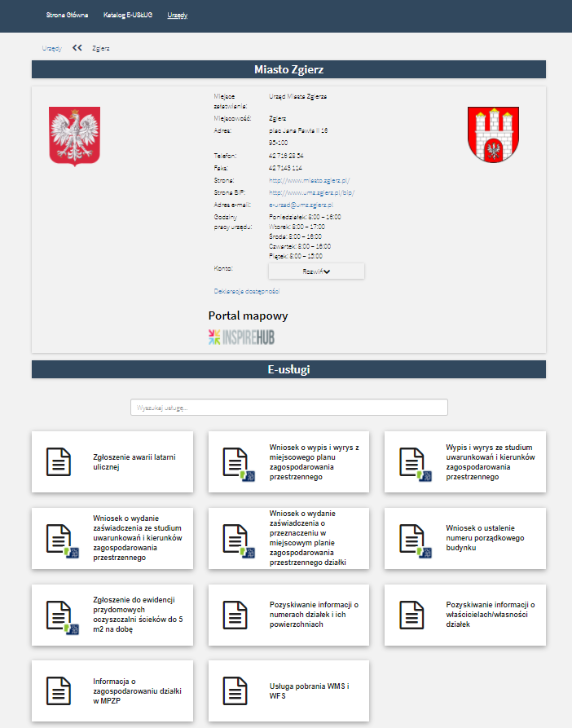Open the Deklaracja dostępności link
Screen dimensions: 572x728
(246, 291)
